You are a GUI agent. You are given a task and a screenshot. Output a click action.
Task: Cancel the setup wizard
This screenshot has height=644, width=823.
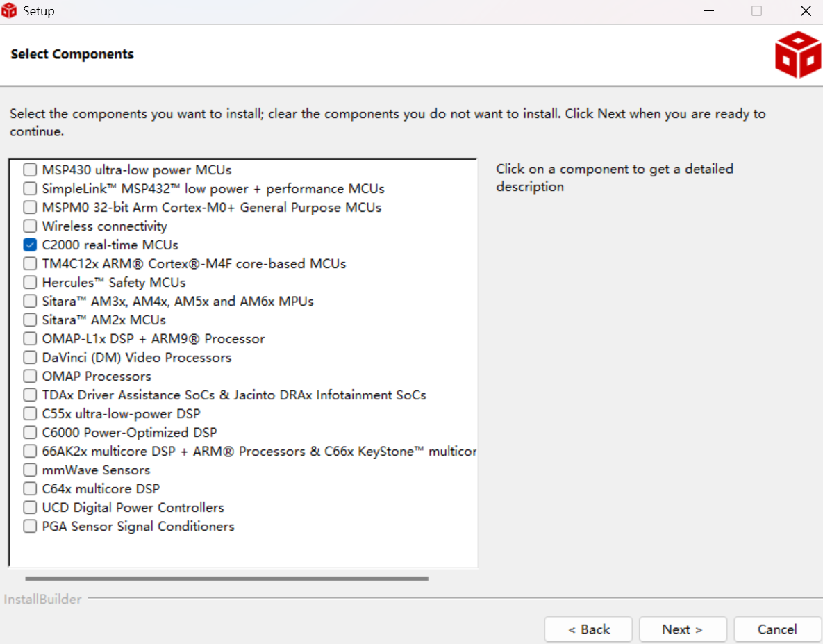[777, 629]
